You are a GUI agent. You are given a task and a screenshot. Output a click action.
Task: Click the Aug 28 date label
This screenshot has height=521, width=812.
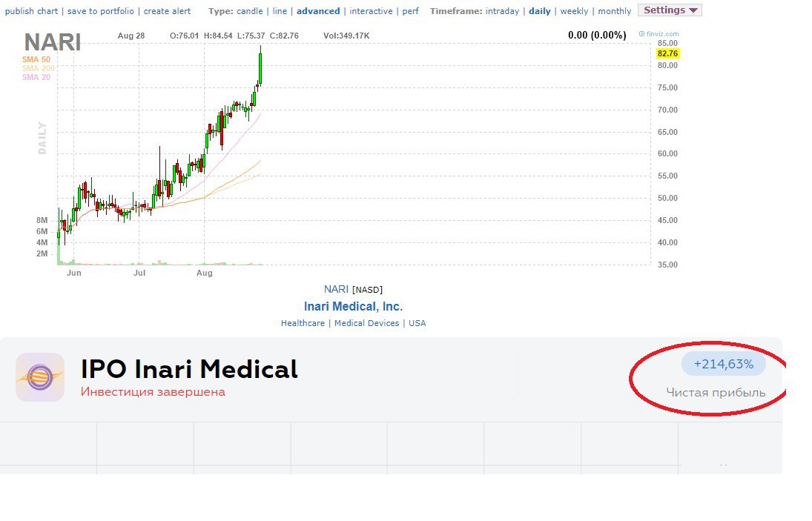click(x=131, y=36)
